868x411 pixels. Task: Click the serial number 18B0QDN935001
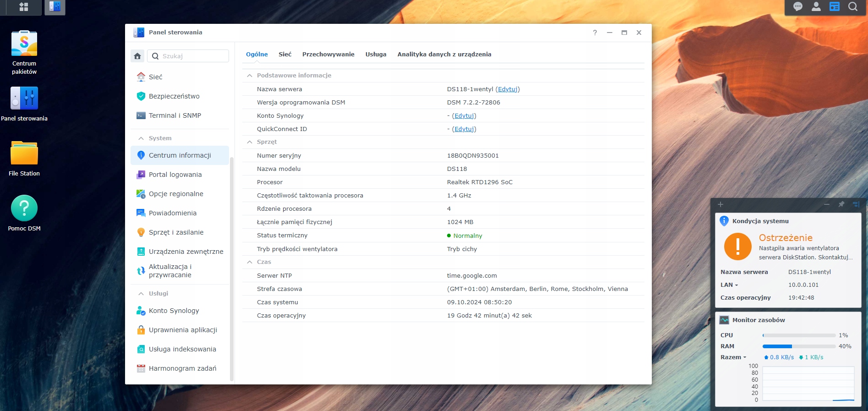pyautogui.click(x=473, y=156)
